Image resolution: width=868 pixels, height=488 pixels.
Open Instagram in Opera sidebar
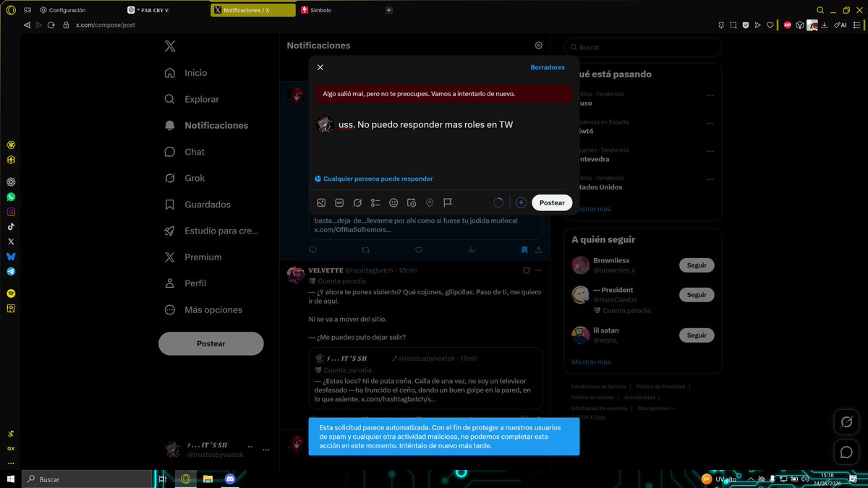[11, 212]
